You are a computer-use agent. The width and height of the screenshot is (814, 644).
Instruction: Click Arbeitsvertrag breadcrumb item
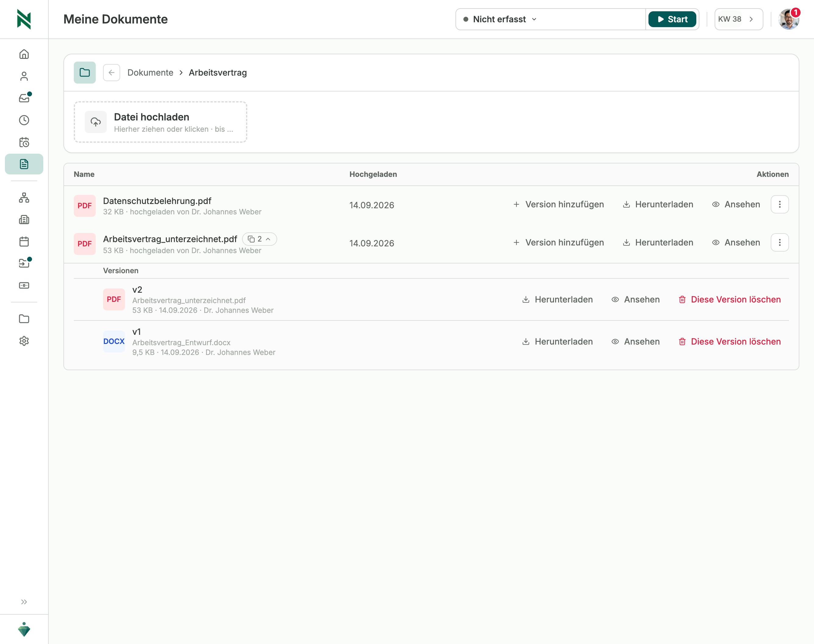218,73
